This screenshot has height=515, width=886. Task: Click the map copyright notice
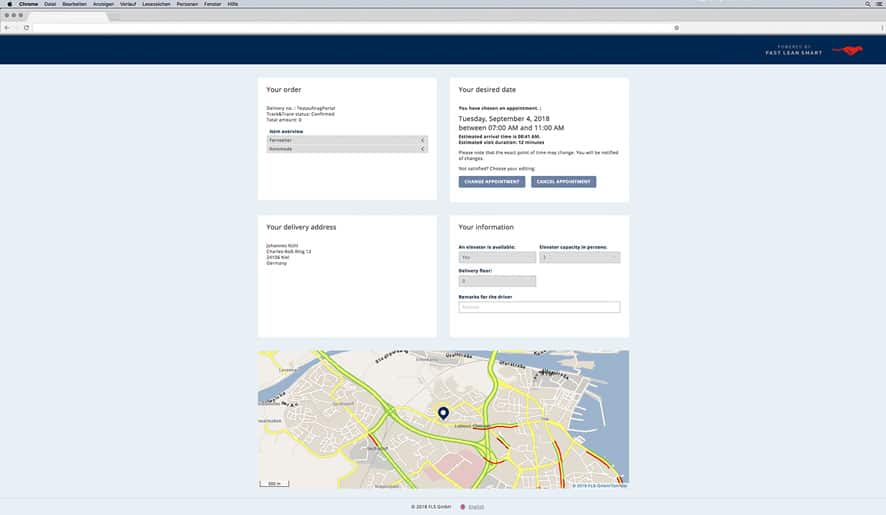click(x=600, y=486)
